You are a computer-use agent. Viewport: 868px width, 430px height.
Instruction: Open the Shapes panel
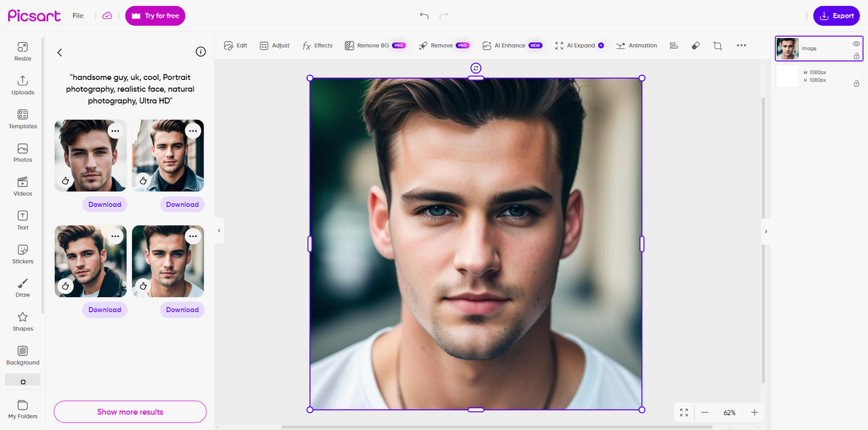pos(22,321)
